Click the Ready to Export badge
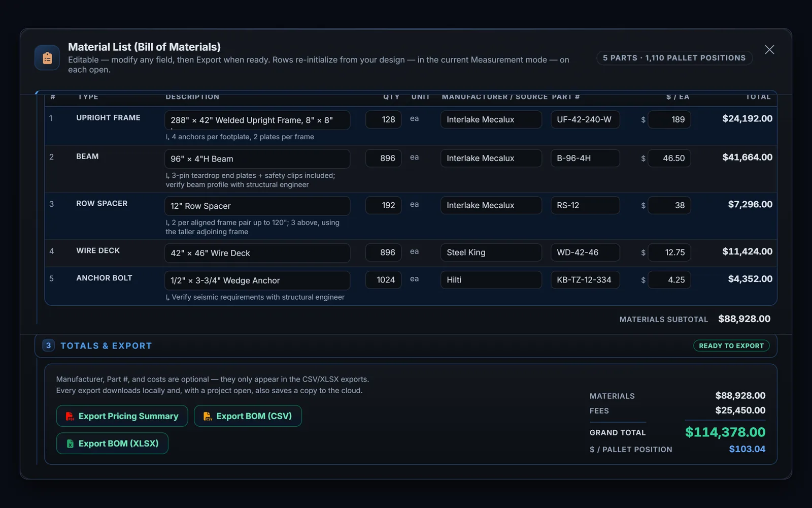812x508 pixels. 731,346
